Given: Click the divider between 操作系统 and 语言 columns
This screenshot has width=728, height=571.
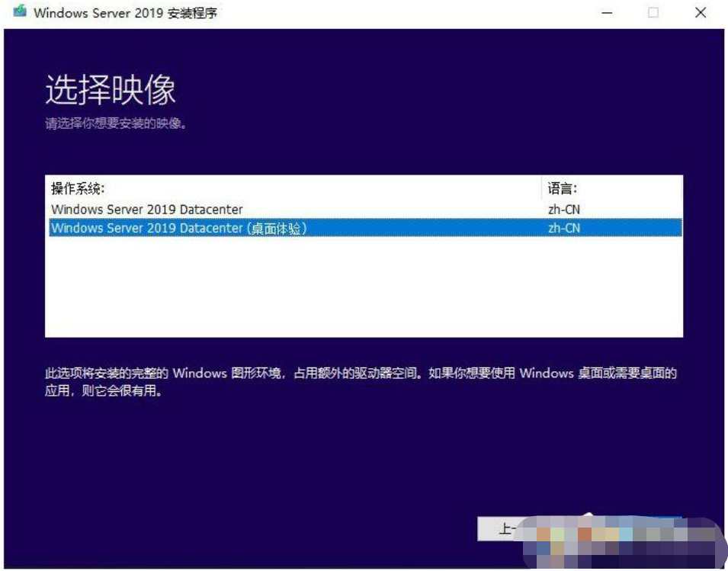Looking at the screenshot, I should point(541,189).
